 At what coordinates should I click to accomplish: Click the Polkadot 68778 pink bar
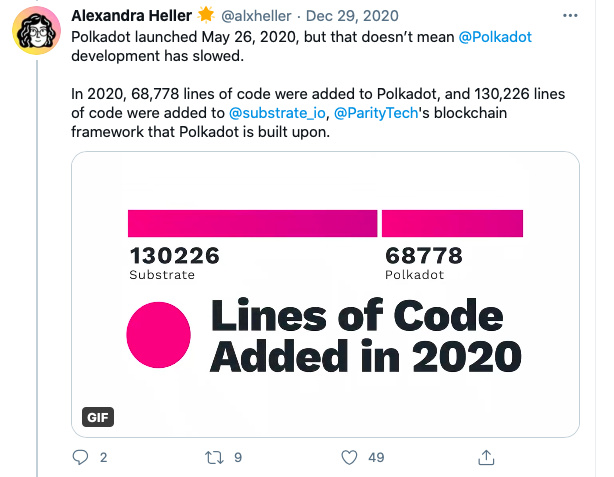coord(452,224)
